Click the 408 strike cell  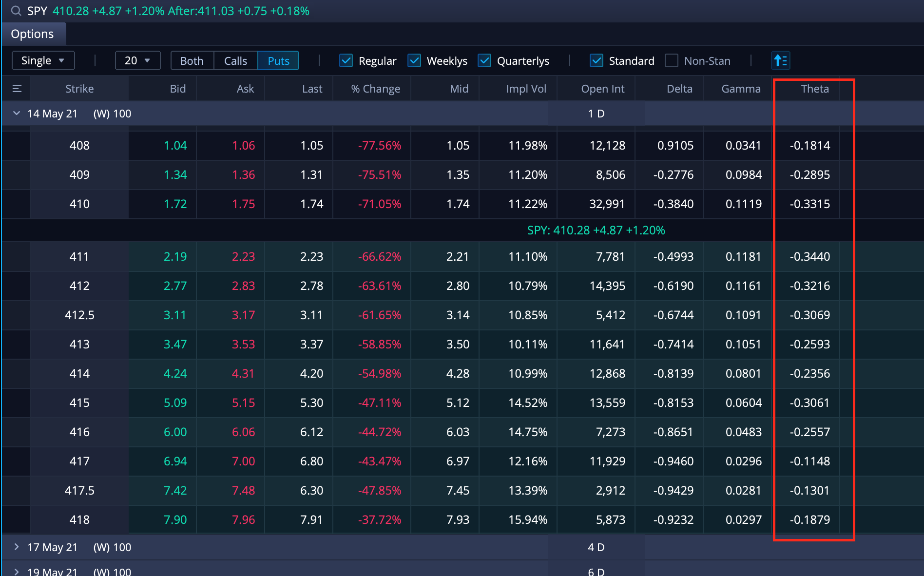[79, 145]
